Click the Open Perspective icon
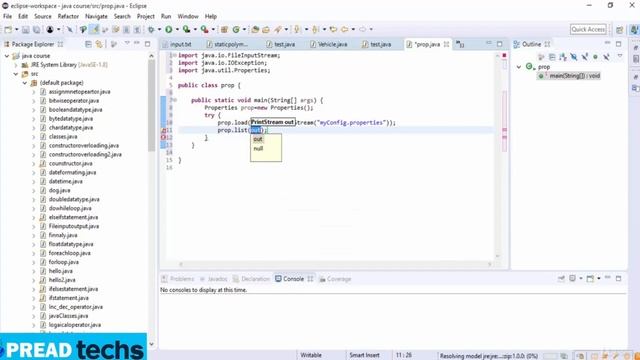The height and width of the screenshot is (360, 640). click(620, 29)
